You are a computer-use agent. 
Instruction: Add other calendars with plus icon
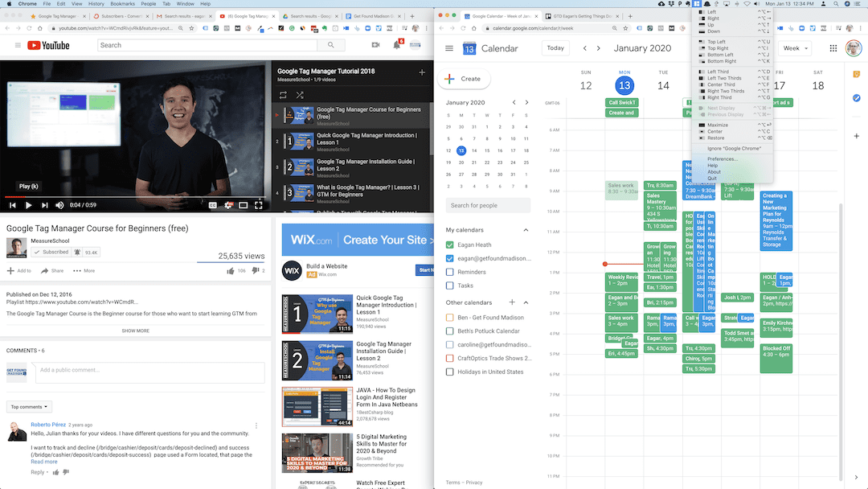pyautogui.click(x=512, y=302)
